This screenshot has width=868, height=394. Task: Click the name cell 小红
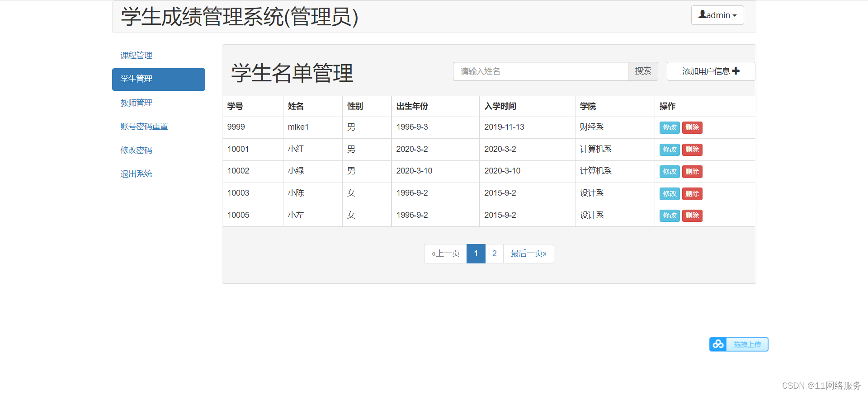click(x=312, y=150)
